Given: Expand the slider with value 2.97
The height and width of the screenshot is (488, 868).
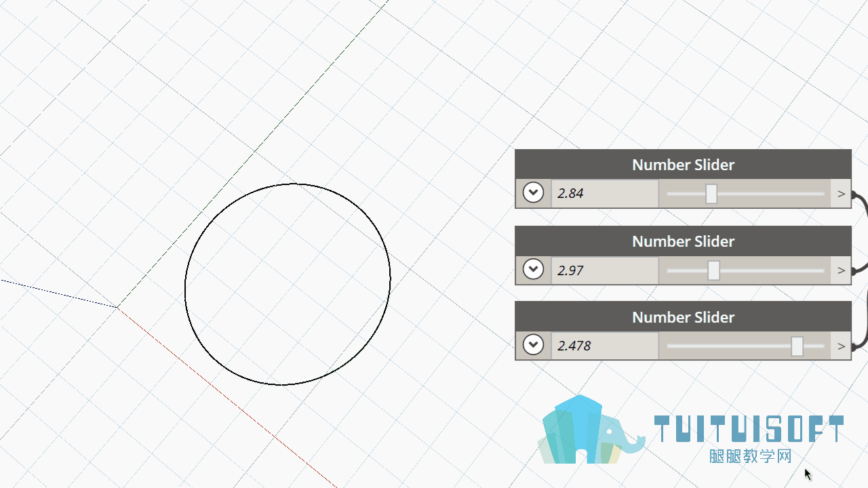Looking at the screenshot, I should 534,270.
